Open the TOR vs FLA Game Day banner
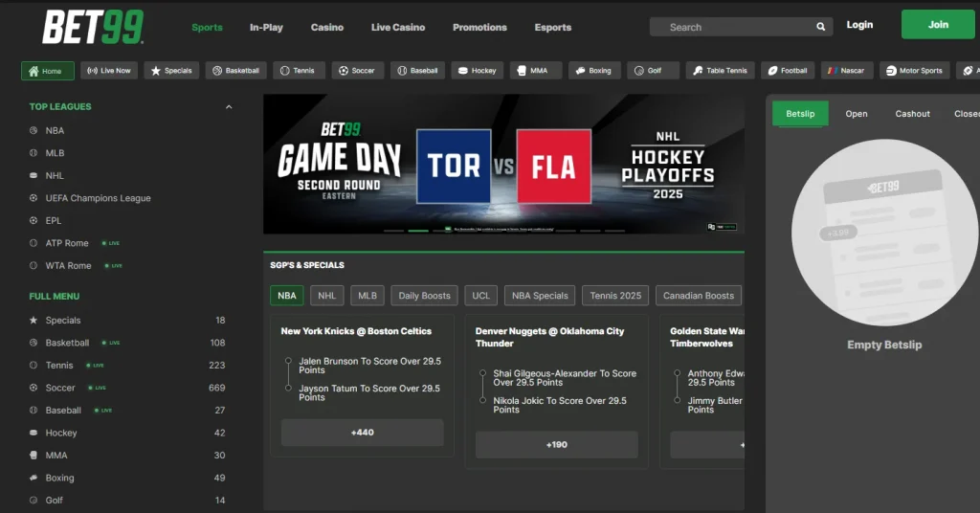The height and width of the screenshot is (513, 980). pyautogui.click(x=503, y=165)
